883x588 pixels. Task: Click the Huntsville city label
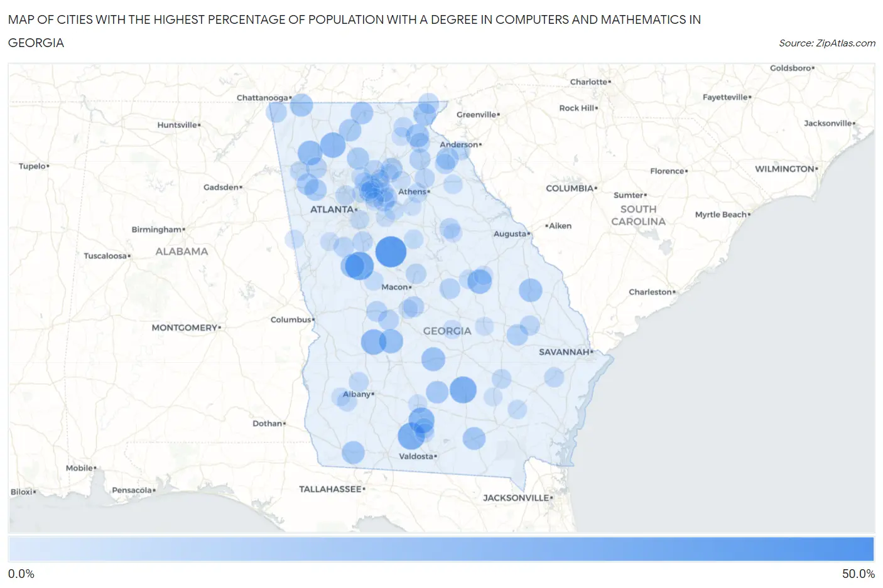point(177,126)
